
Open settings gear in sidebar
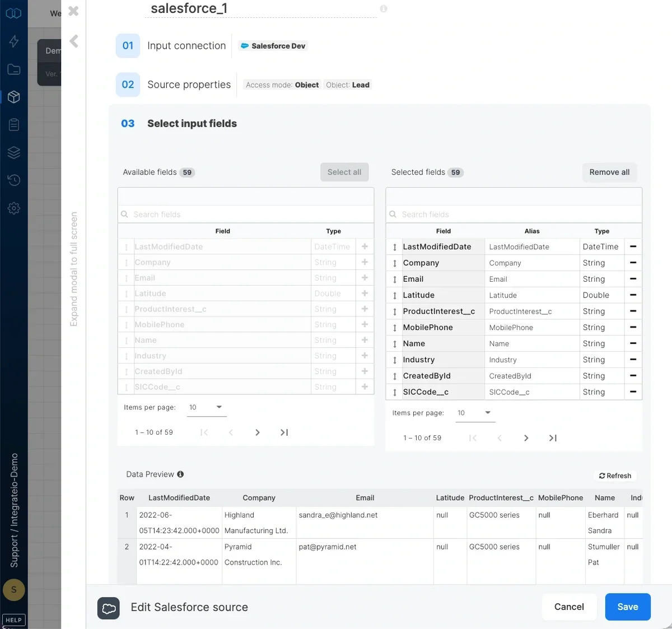[14, 208]
